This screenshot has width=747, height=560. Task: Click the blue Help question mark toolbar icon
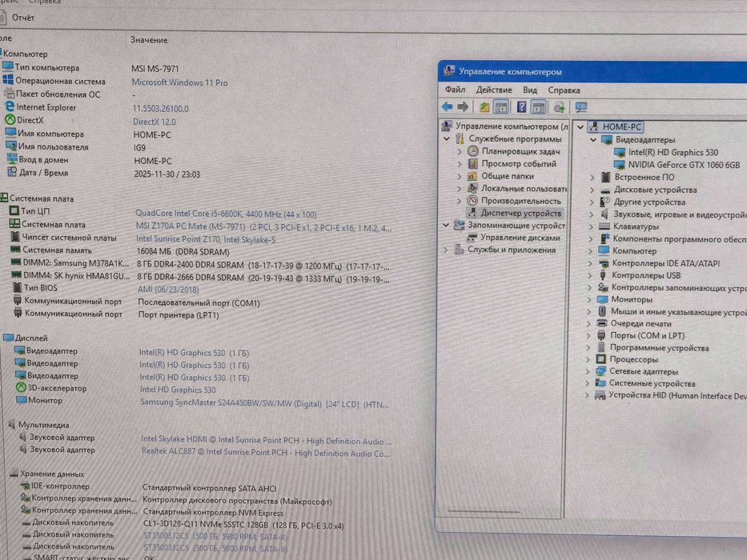click(522, 107)
